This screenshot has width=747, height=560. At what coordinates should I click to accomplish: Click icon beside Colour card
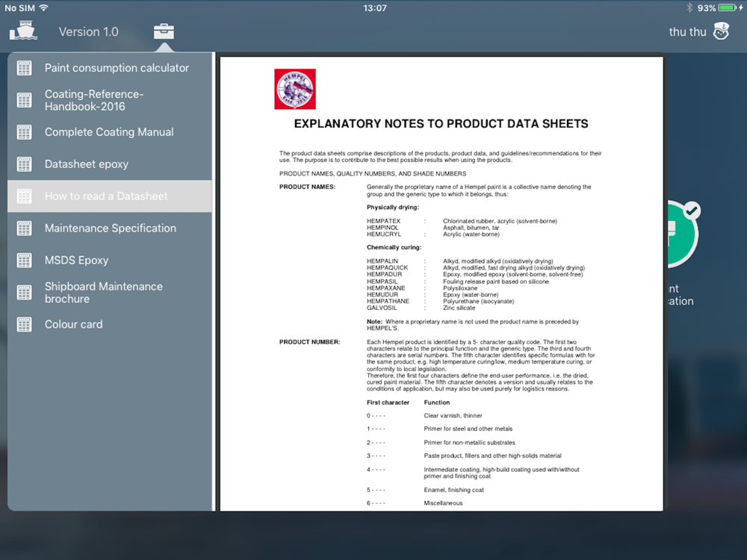(x=25, y=324)
